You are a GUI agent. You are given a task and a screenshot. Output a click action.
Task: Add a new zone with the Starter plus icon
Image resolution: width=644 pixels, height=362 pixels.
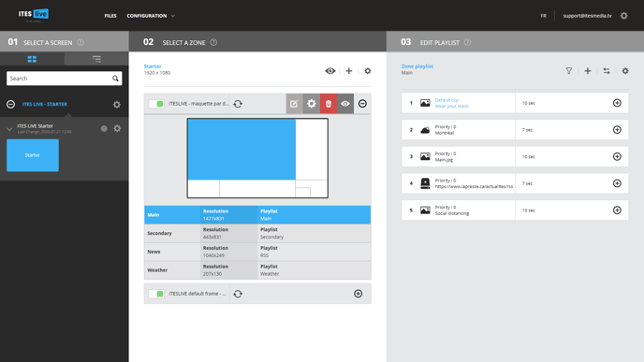(349, 71)
